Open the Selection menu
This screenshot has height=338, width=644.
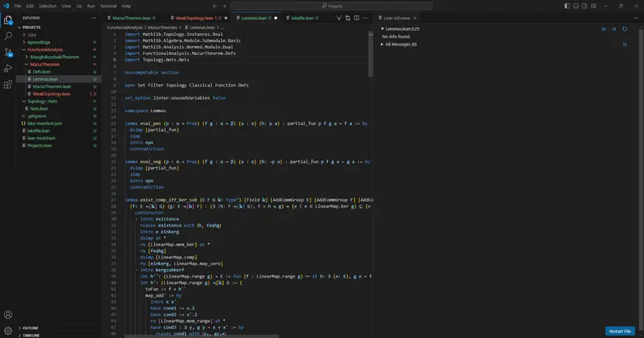click(48, 6)
